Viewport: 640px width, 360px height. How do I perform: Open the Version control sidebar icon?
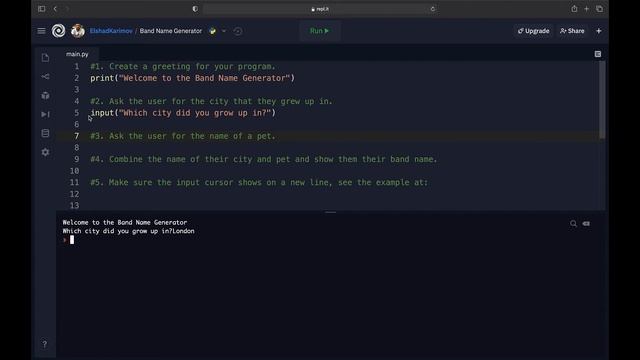click(45, 76)
